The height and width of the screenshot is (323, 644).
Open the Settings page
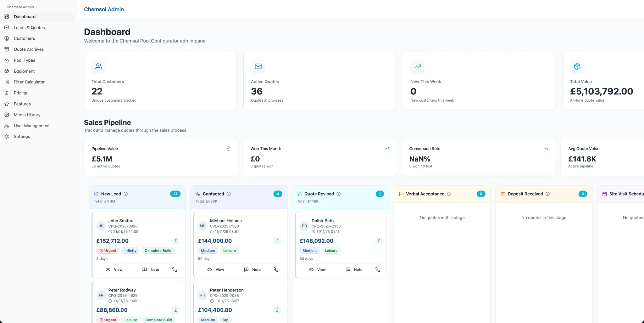(x=22, y=136)
